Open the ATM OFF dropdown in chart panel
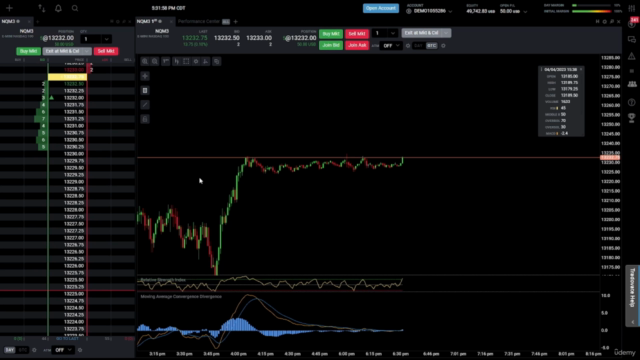The image size is (640, 360). point(391,46)
